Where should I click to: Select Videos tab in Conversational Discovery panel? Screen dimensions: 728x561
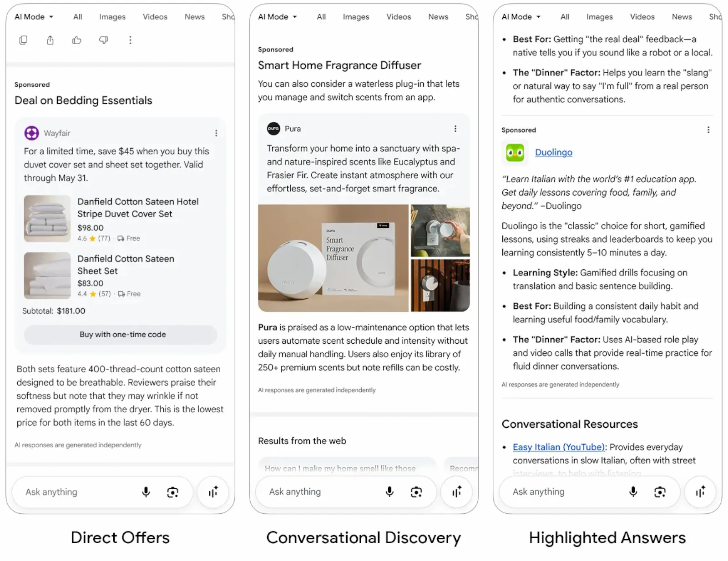point(399,17)
